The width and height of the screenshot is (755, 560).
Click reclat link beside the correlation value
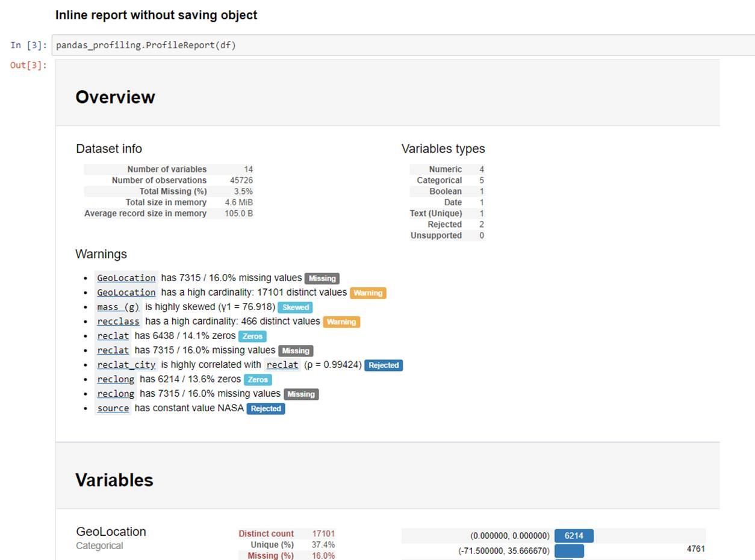[x=282, y=365]
